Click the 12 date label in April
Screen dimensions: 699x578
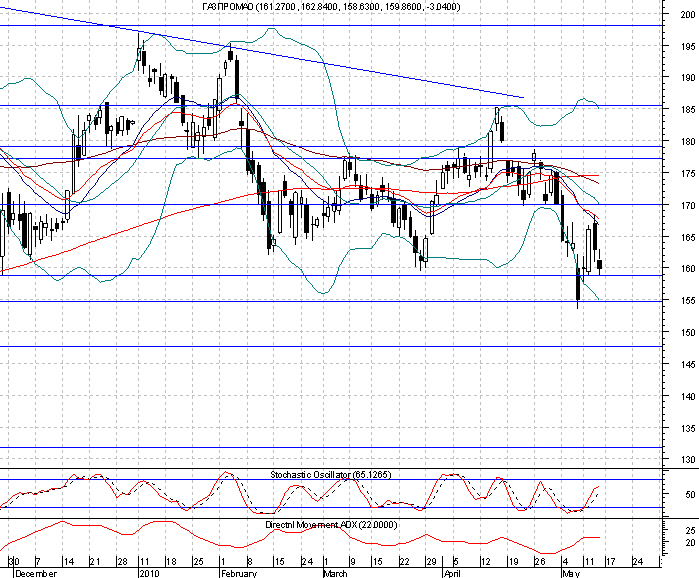coord(485,562)
